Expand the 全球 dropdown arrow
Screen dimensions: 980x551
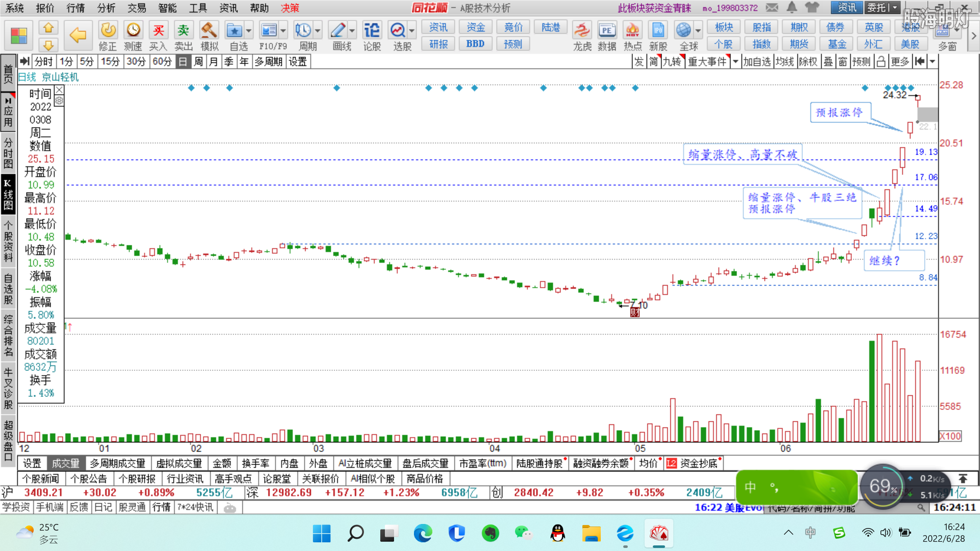698,31
